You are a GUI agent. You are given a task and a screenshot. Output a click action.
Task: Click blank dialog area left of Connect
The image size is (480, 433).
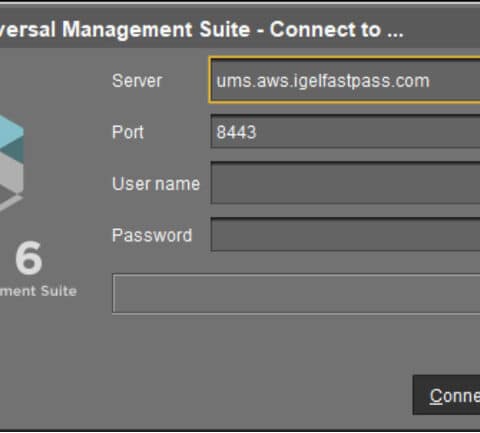pyautogui.click(x=260, y=395)
